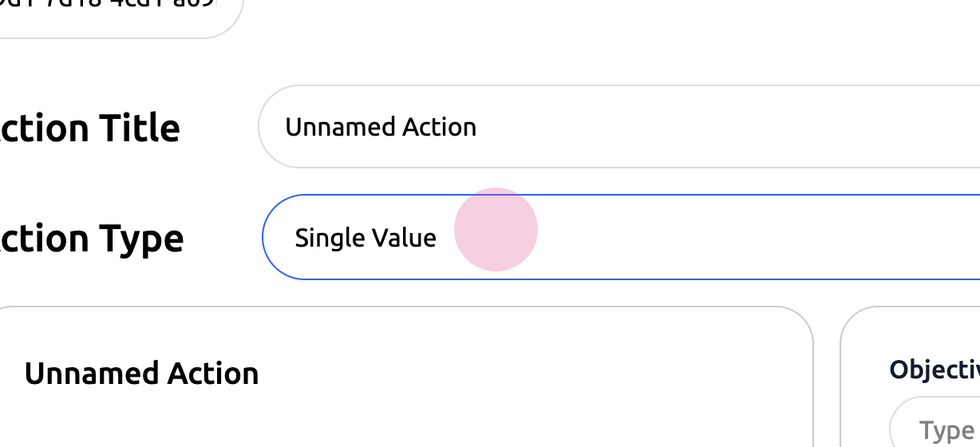
Task: Click the "Objective" label text
Action: pyautogui.click(x=935, y=369)
